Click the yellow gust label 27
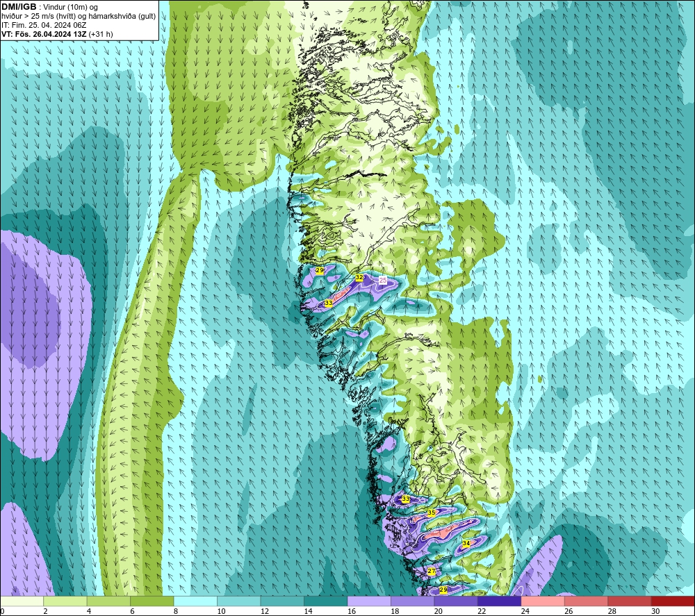The height and width of the screenshot is (616, 695). 432,572
